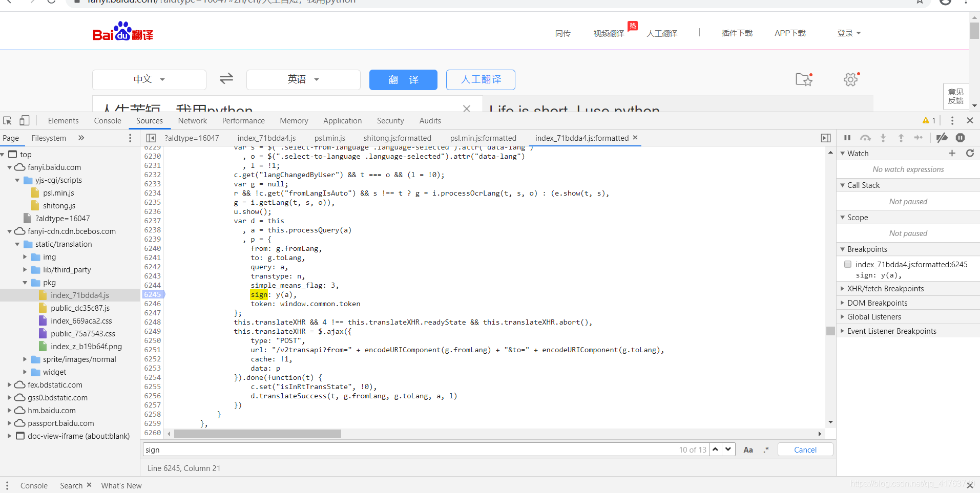Expand DOM Breakpoints section
Screen dimensions: 980x493
pos(877,303)
